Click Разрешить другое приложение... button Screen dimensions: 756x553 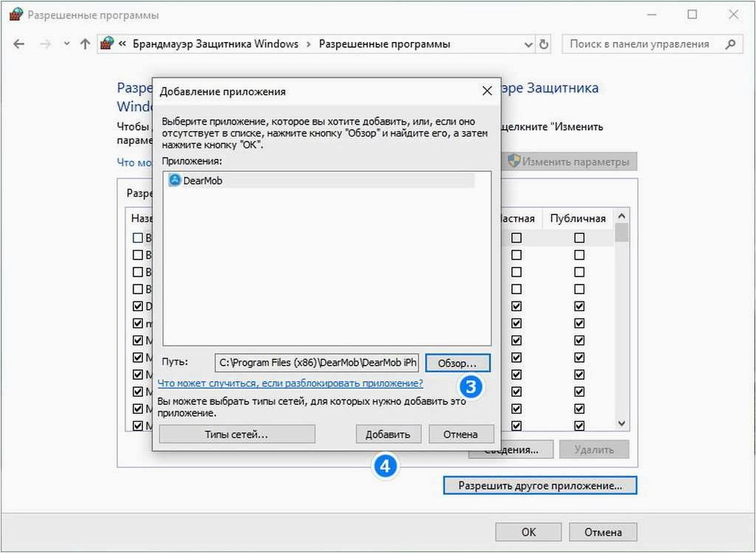point(540,485)
